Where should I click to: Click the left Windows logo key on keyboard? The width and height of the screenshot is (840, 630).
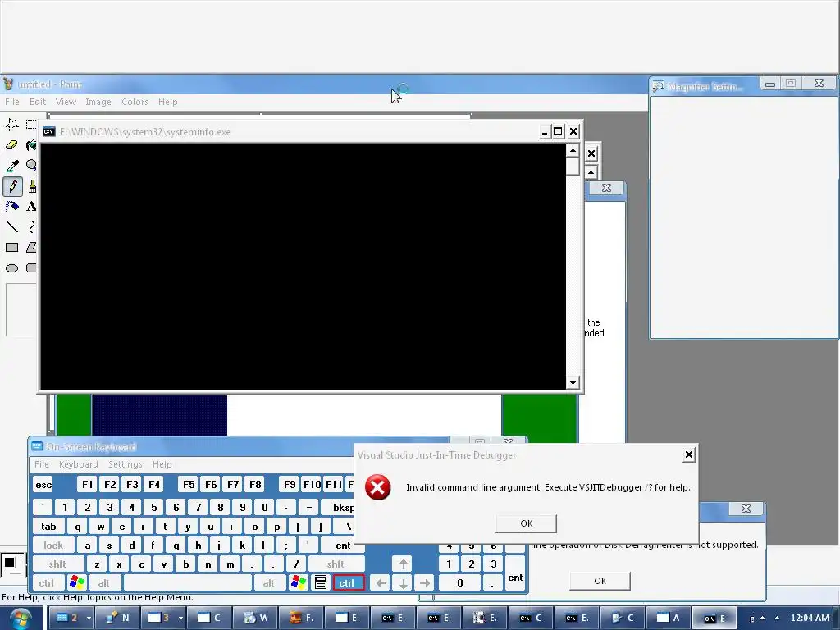point(77,582)
